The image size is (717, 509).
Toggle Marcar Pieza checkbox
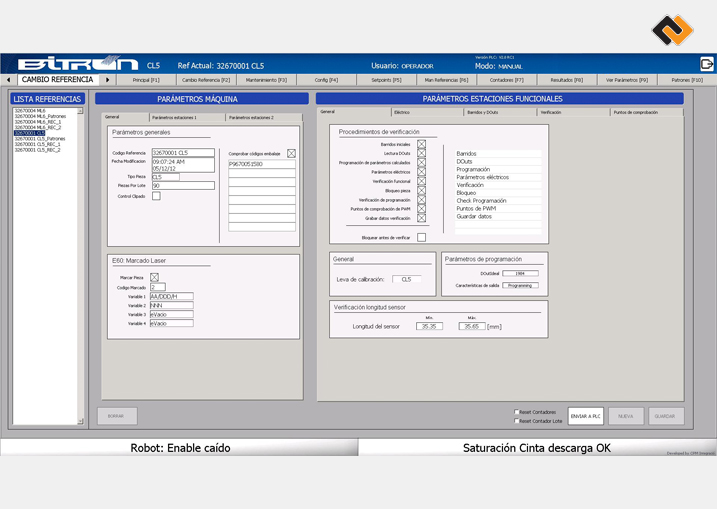tap(155, 278)
